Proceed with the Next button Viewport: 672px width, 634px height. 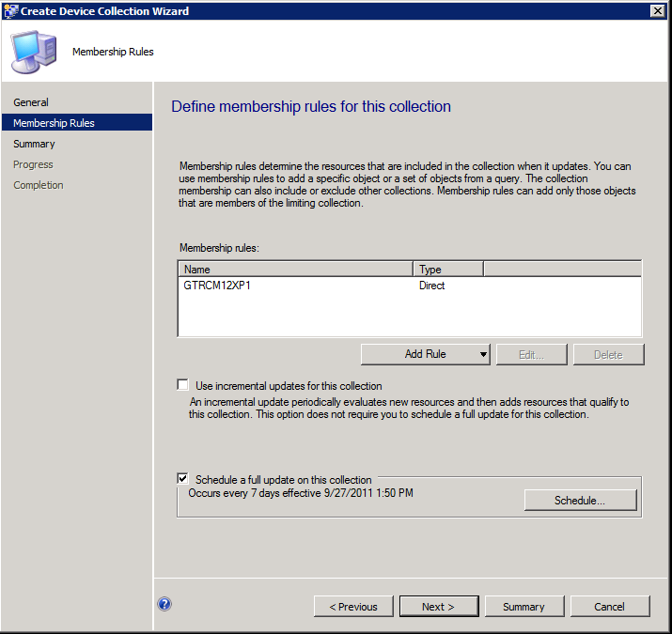tap(439, 607)
